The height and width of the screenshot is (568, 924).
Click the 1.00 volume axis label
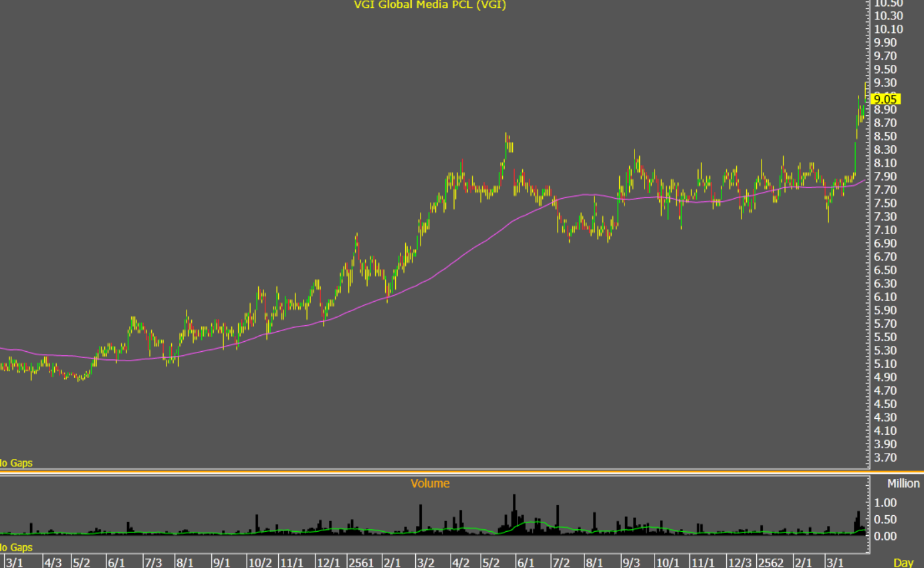click(885, 502)
